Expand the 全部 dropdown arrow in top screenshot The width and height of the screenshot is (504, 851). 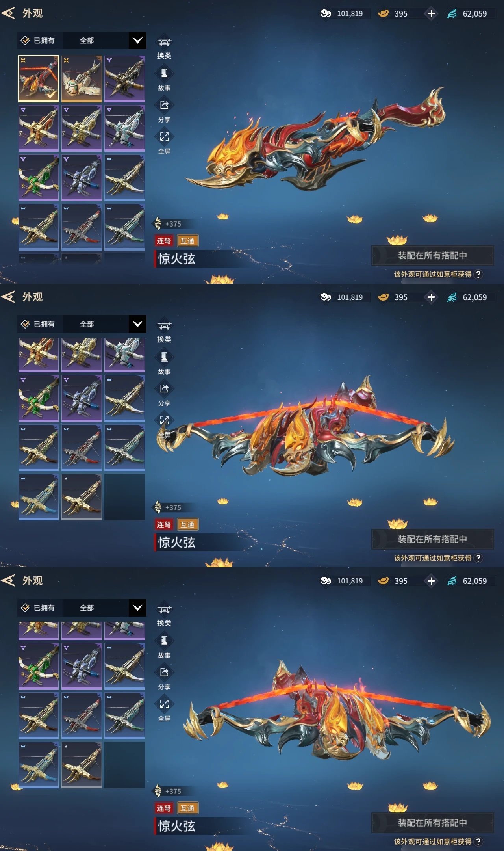(137, 40)
